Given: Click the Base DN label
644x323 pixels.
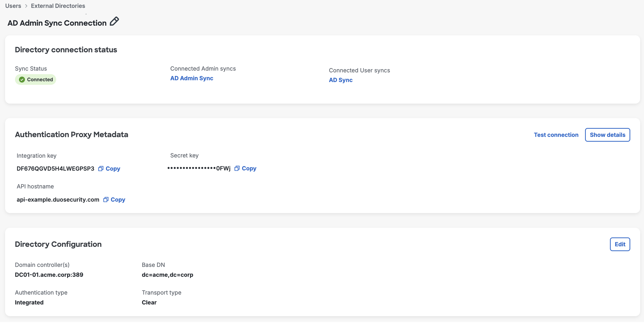Looking at the screenshot, I should tap(154, 265).
